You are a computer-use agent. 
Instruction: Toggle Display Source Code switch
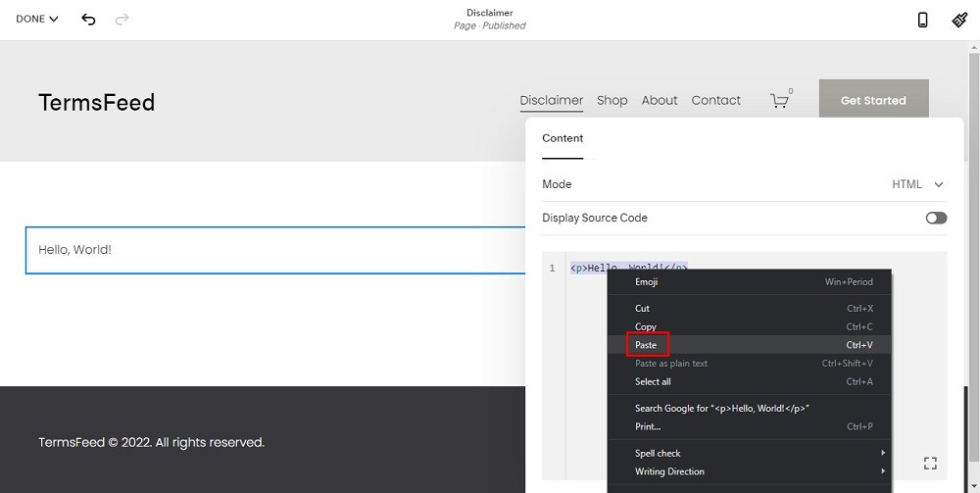[936, 218]
